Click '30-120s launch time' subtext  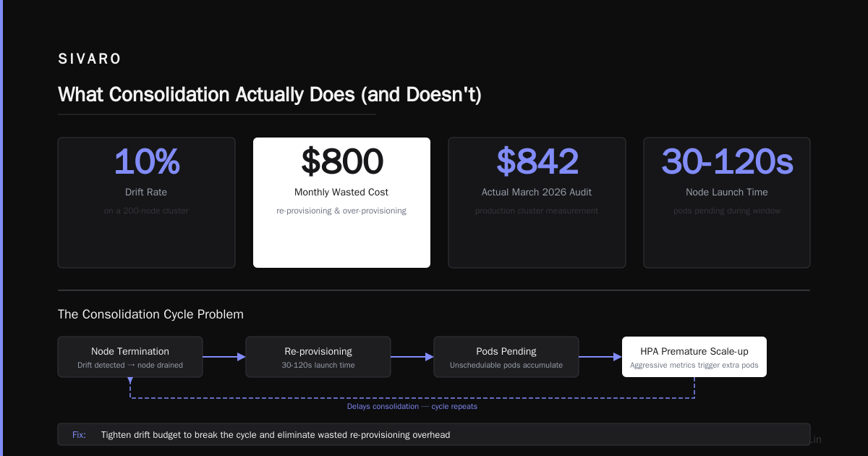tap(318, 365)
